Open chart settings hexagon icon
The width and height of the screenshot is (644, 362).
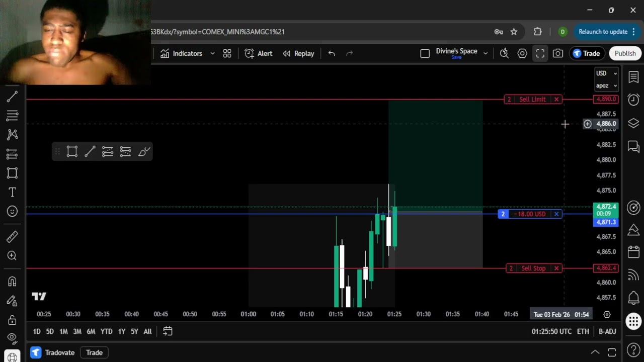522,53
